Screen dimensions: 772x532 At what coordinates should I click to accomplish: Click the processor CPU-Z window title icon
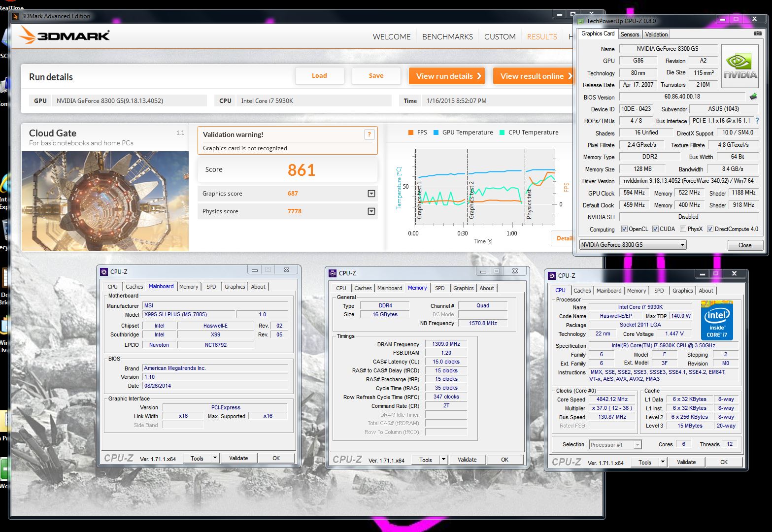(551, 275)
